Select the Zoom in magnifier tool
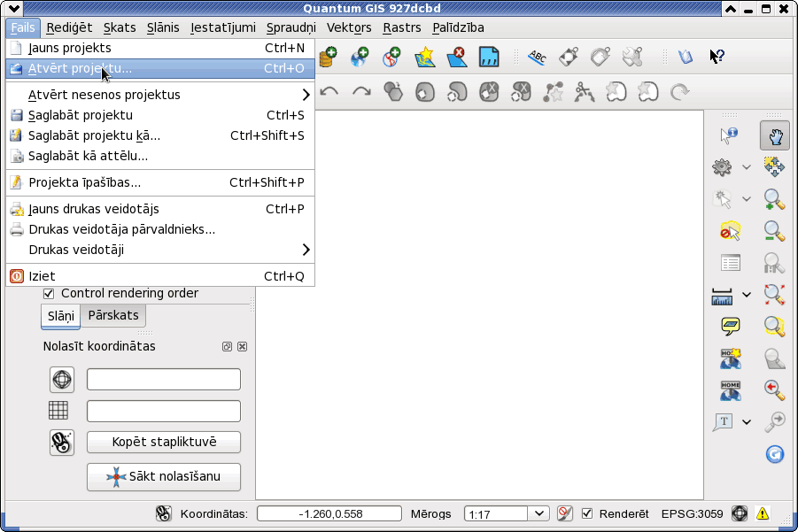Image resolution: width=798 pixels, height=532 pixels. click(774, 199)
